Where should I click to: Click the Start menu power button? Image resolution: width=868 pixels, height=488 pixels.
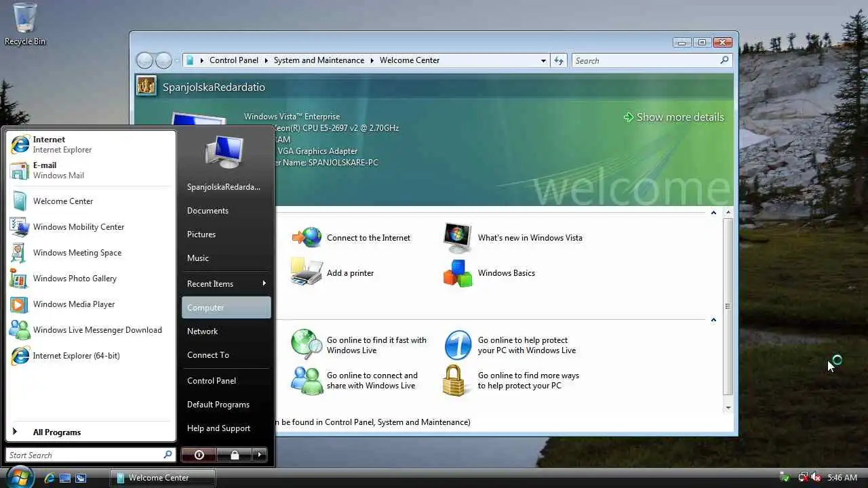[x=199, y=455]
